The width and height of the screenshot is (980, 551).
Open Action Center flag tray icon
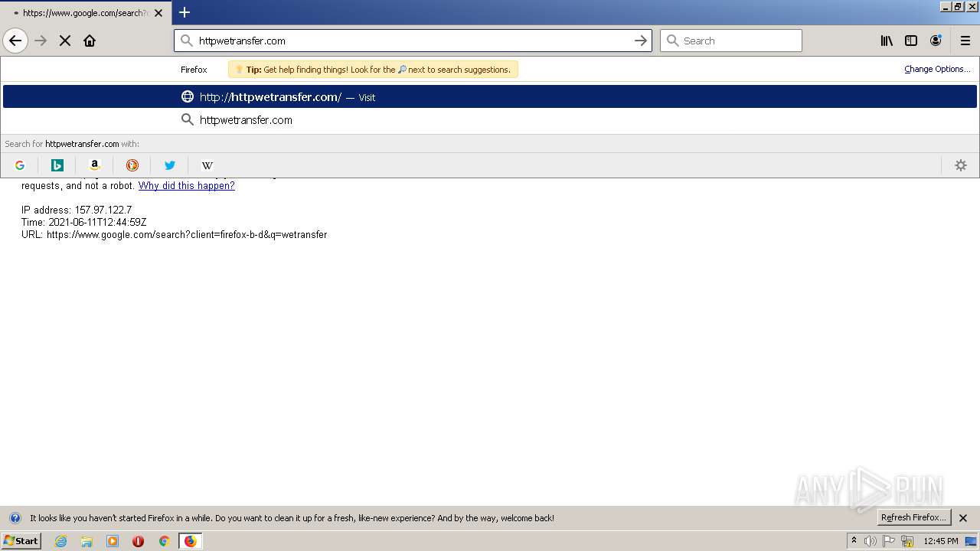pyautogui.click(x=889, y=541)
